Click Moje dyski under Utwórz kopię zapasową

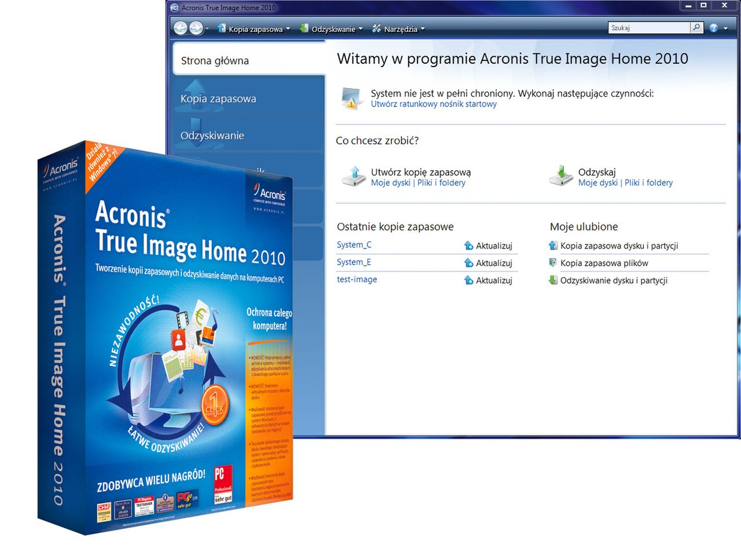(391, 183)
